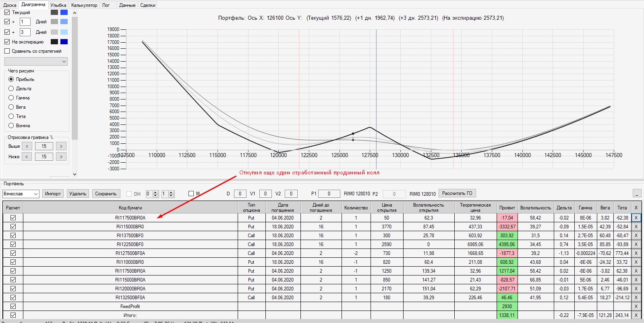Click the dark blue 'На экспирацию' color swatch
Screen dimensions: 644x323
pyautogui.click(x=64, y=41)
